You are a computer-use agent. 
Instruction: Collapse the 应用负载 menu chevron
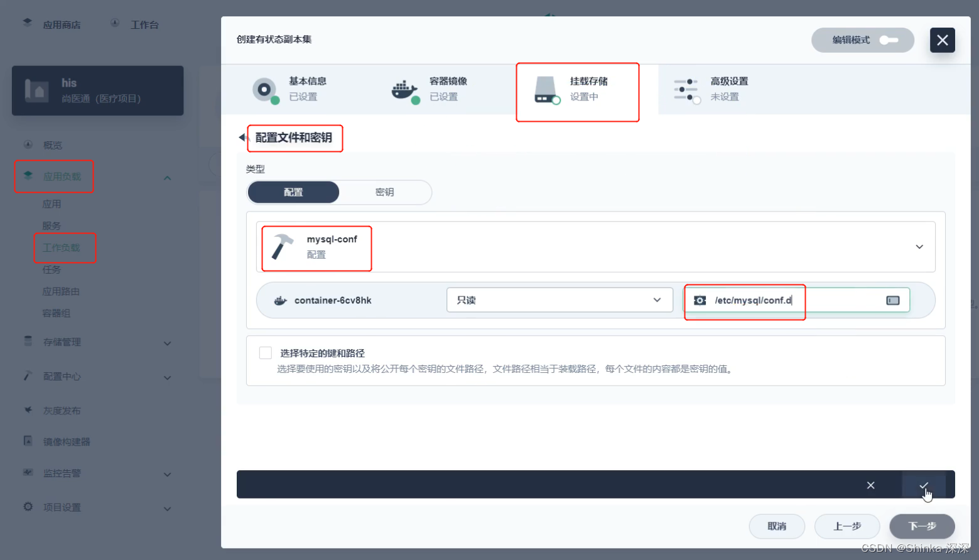pyautogui.click(x=168, y=178)
